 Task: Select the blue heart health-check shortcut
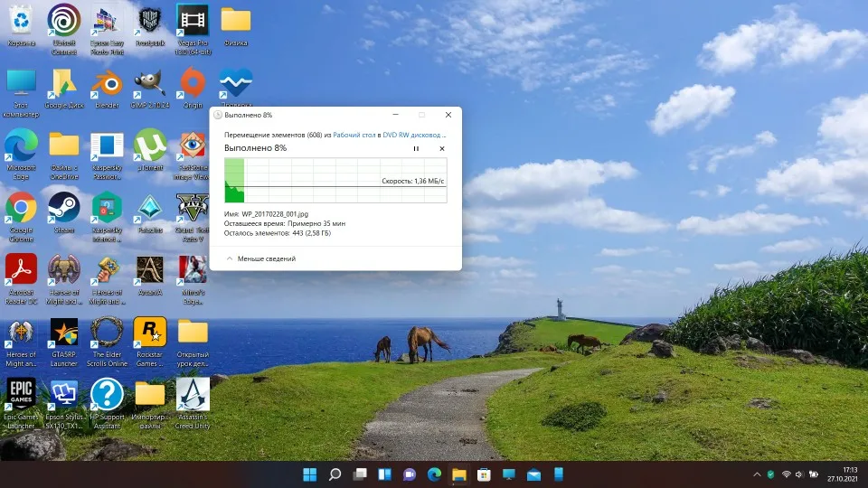236,88
